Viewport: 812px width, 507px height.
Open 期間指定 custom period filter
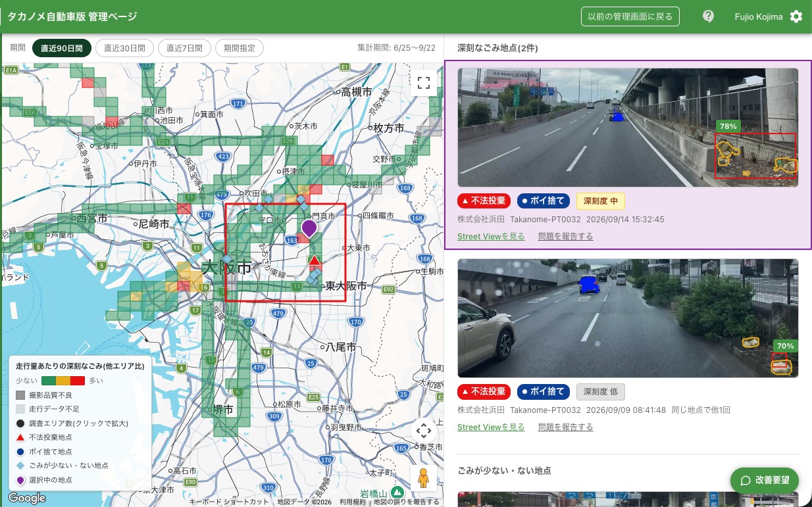[240, 48]
